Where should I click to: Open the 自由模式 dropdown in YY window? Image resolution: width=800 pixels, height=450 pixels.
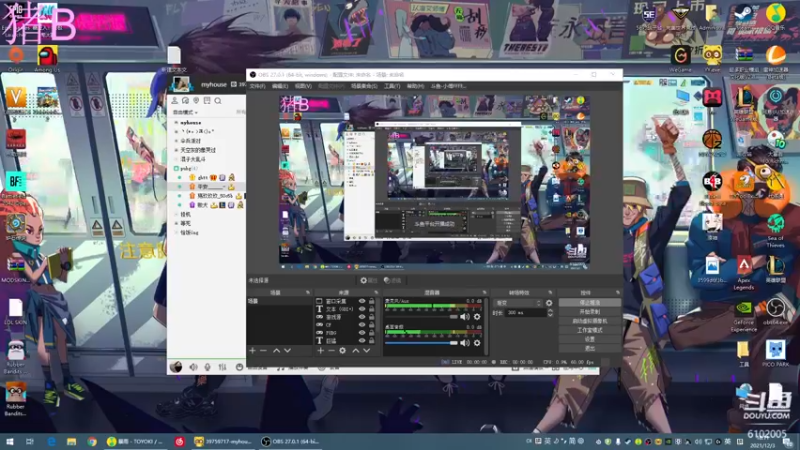(185, 112)
